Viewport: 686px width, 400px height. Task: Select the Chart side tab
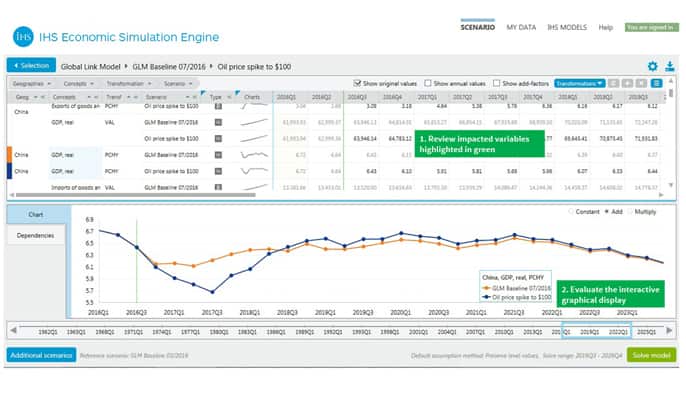click(x=36, y=214)
